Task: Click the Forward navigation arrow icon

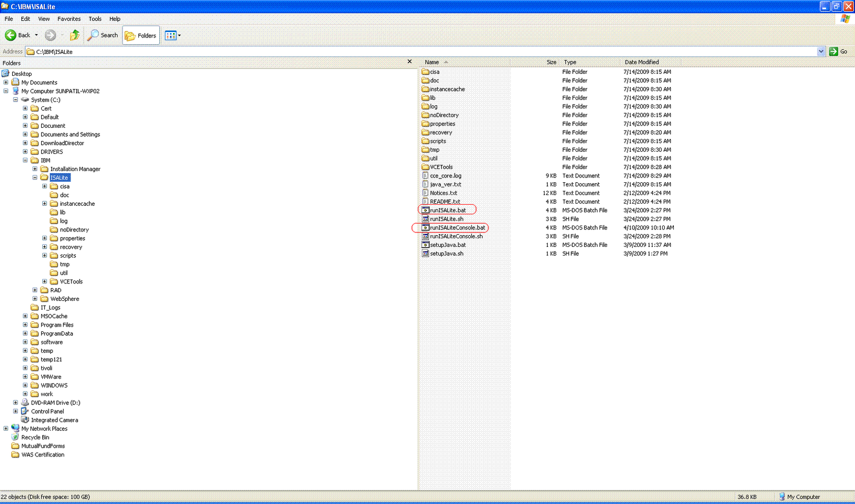Action: [50, 35]
